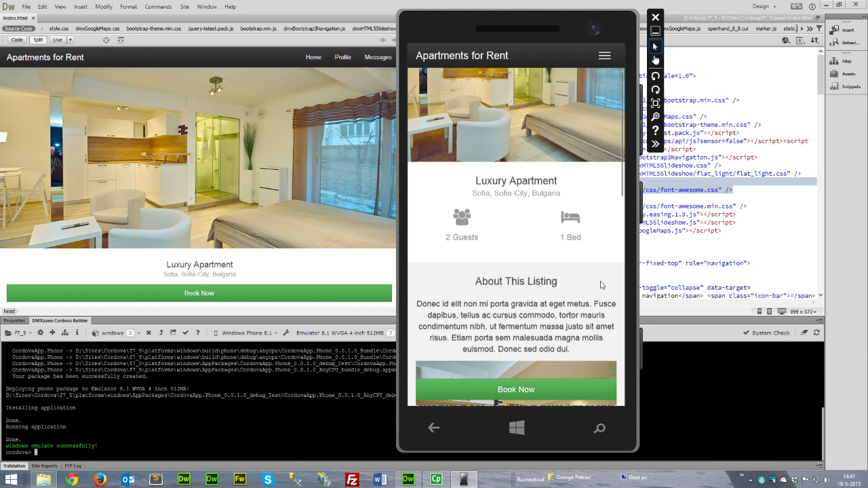
Task: Tap Book Now button in phone emulator
Action: tap(516, 390)
